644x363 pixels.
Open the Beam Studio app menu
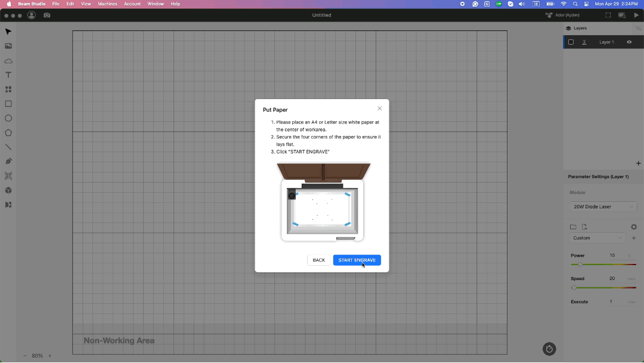click(32, 4)
